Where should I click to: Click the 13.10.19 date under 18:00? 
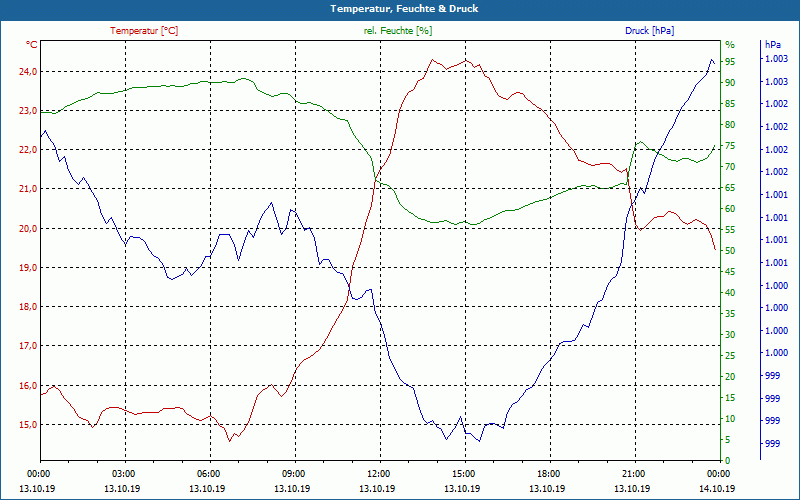click(547, 489)
